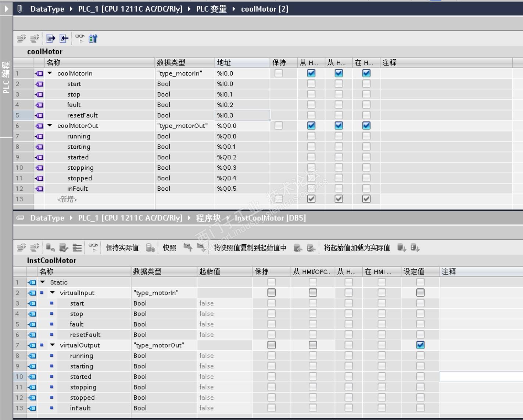
Task: Click the second snapshot icon after 快照
Action: (201, 247)
